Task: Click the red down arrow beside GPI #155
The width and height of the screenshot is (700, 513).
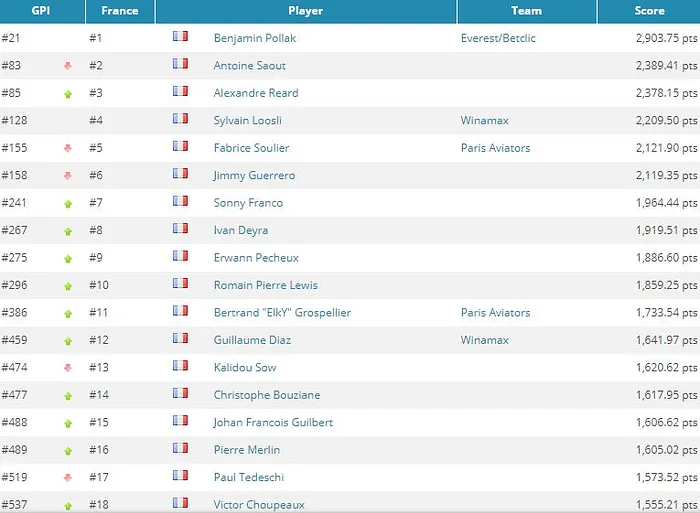Action: [x=68, y=149]
